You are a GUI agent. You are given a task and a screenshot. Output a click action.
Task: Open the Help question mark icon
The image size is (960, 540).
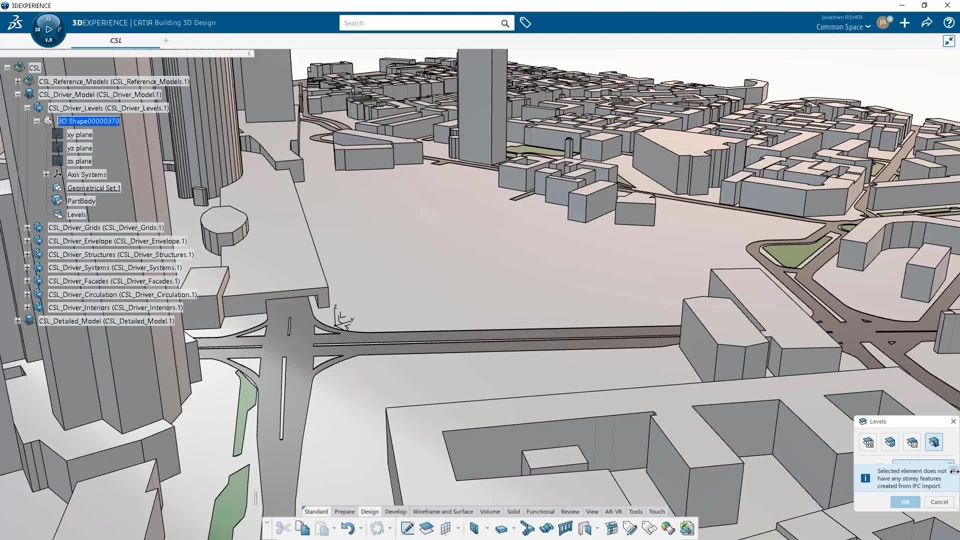[949, 23]
